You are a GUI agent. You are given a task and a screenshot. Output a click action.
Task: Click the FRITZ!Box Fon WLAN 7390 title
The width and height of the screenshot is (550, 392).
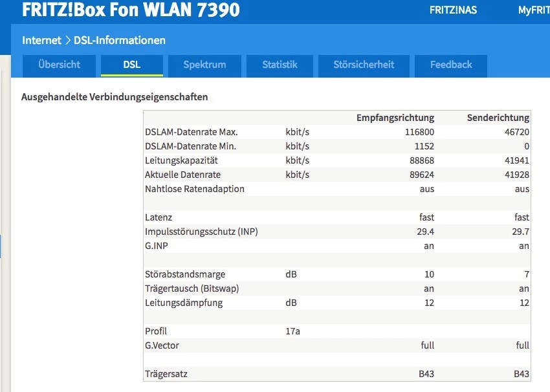click(131, 10)
